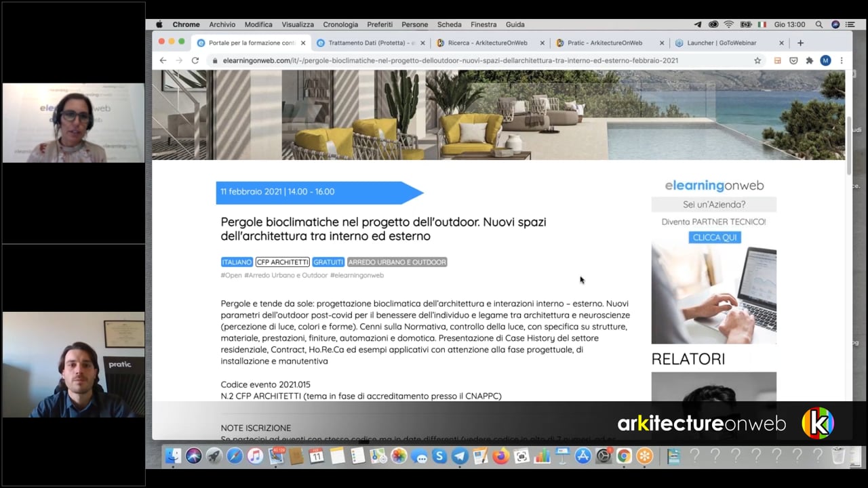Open Firefox in the Dock
868x488 pixels.
500,456
